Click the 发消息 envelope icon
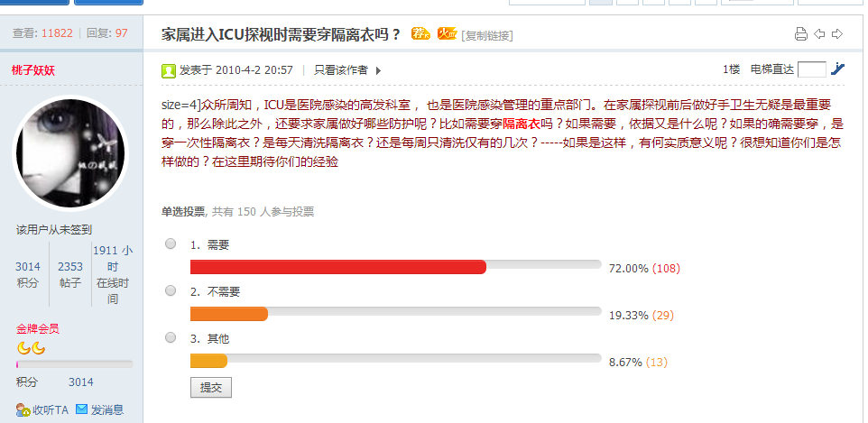The image size is (868, 423). (x=82, y=409)
